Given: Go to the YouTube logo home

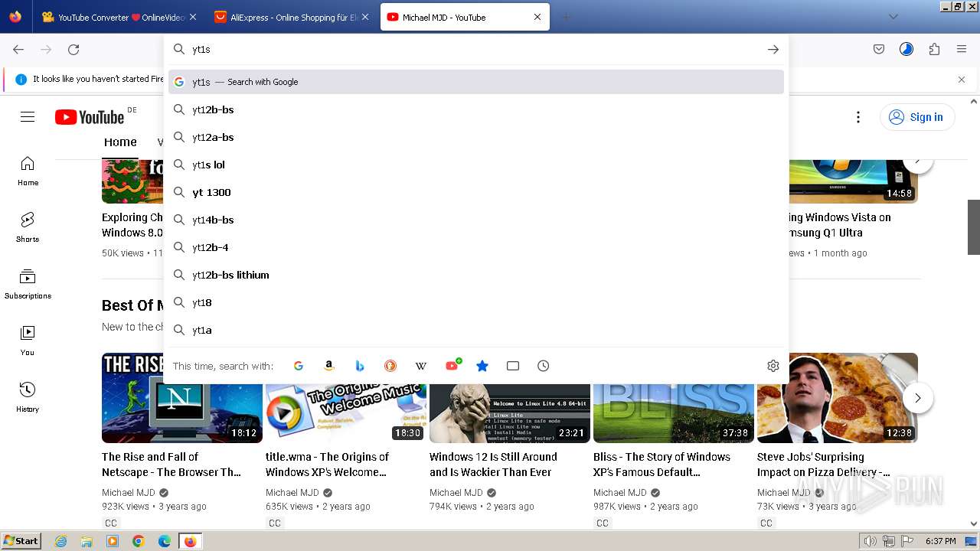Looking at the screenshot, I should coord(90,117).
